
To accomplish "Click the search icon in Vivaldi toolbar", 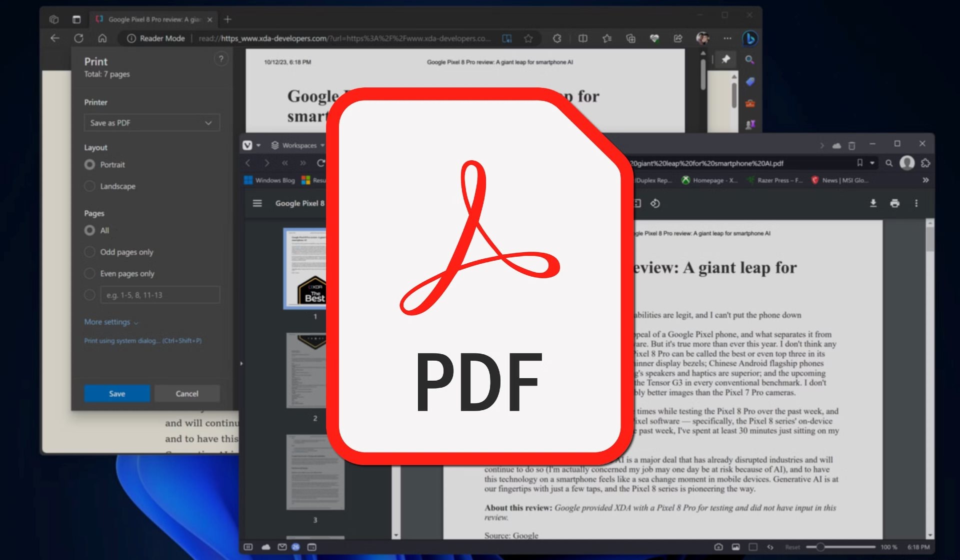I will click(889, 163).
